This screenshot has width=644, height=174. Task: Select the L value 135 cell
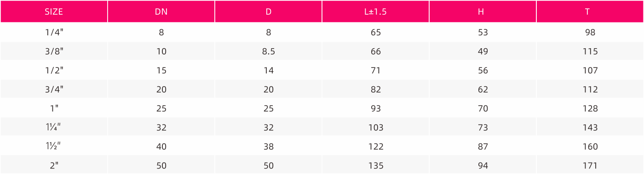click(x=376, y=165)
